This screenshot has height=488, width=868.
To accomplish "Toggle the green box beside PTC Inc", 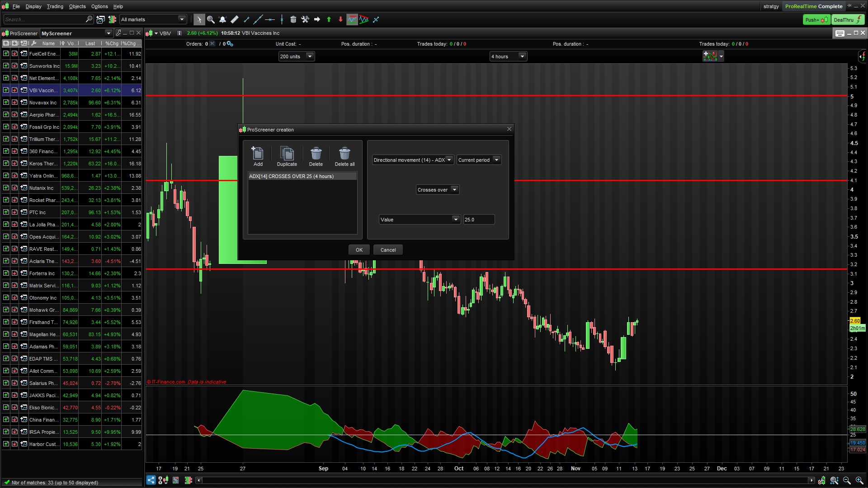I will tap(6, 212).
